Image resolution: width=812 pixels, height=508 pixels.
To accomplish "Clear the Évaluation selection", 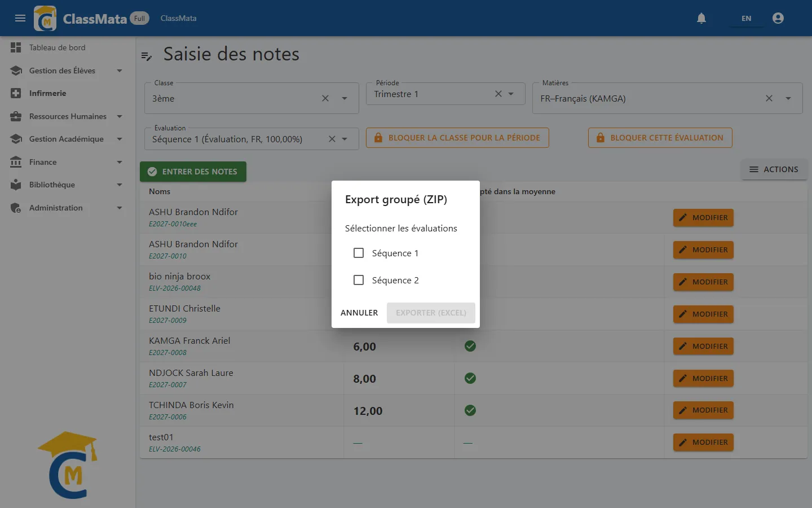I will click(332, 139).
